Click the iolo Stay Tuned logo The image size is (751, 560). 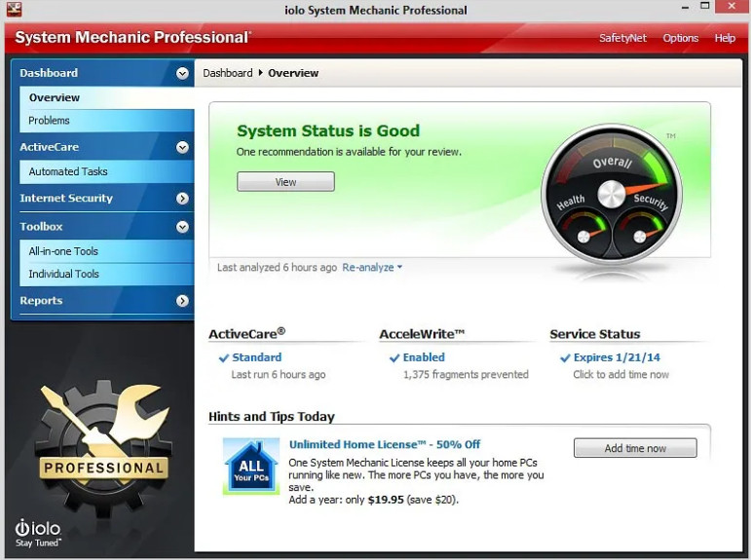(x=38, y=533)
